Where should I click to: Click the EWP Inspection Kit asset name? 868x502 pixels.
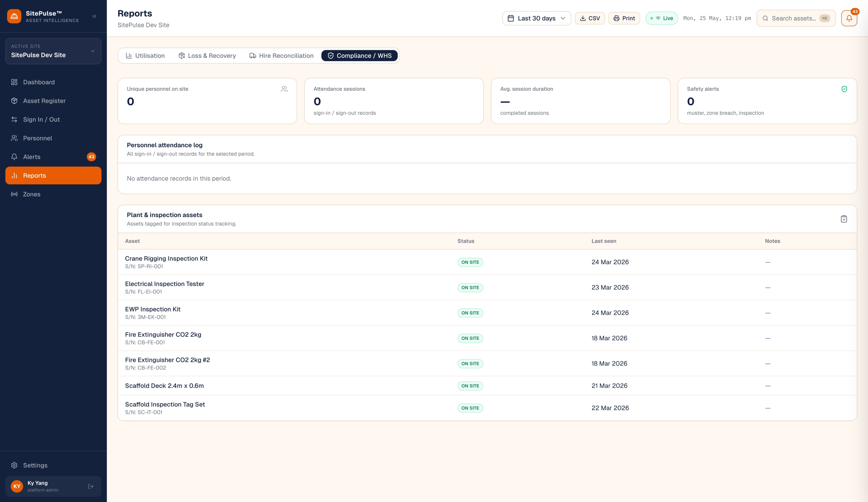tap(153, 309)
